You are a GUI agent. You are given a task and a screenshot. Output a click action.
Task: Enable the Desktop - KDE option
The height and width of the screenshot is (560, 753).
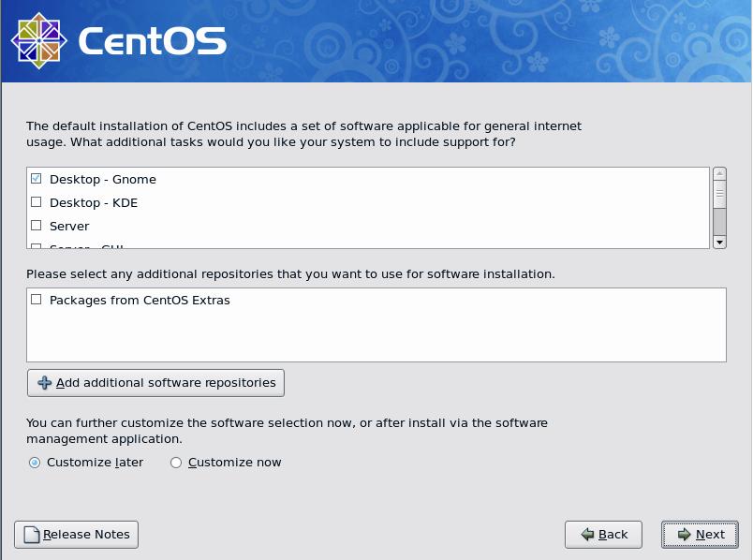point(37,202)
